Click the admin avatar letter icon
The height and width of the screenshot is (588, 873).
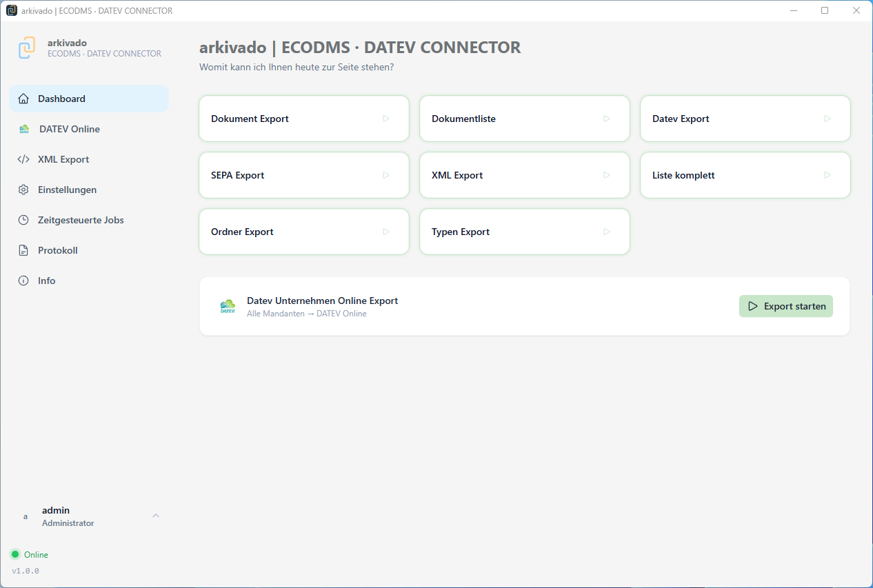26,516
